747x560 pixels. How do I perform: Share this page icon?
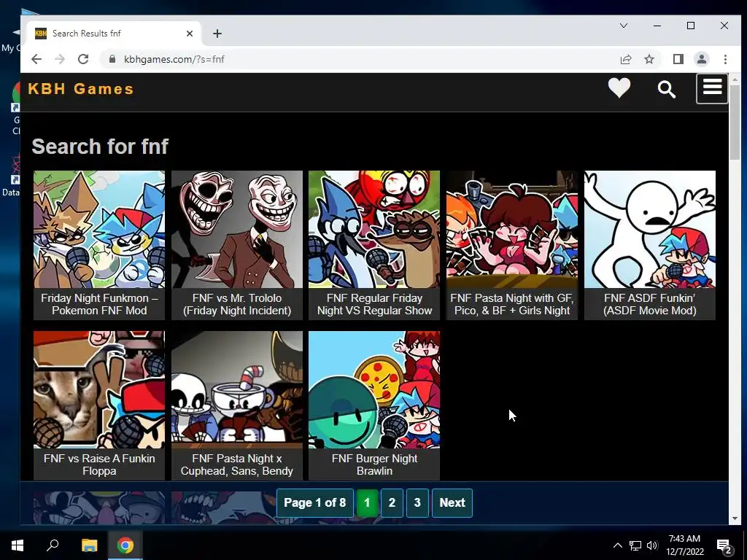pyautogui.click(x=625, y=59)
